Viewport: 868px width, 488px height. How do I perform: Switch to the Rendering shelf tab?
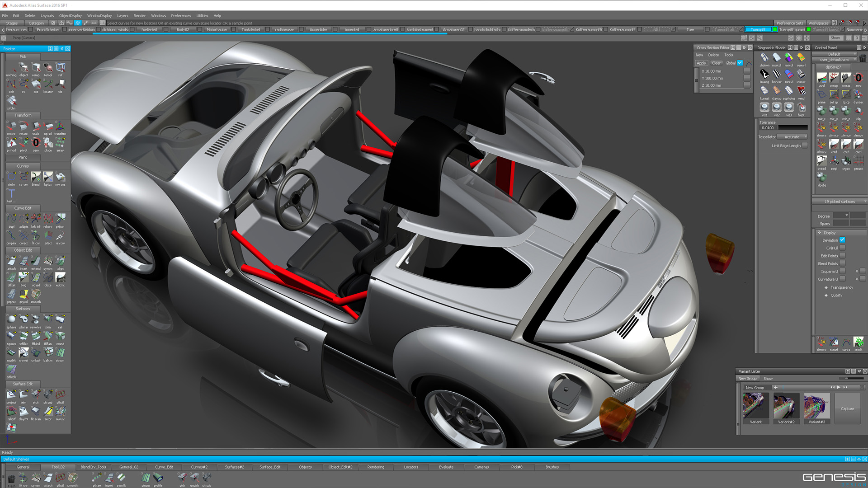tap(376, 467)
